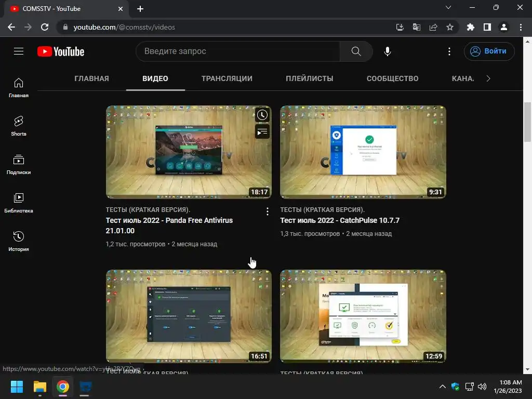Image resolution: width=532 pixels, height=399 pixels.
Task: Open the YouTube hamburger guide menu
Action: [x=19, y=51]
